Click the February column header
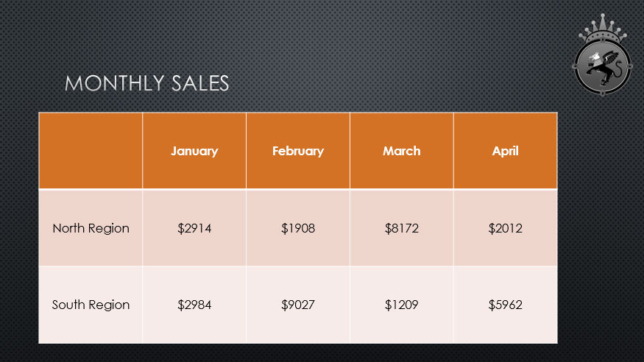Viewport: 644px width, 362px height. click(298, 151)
